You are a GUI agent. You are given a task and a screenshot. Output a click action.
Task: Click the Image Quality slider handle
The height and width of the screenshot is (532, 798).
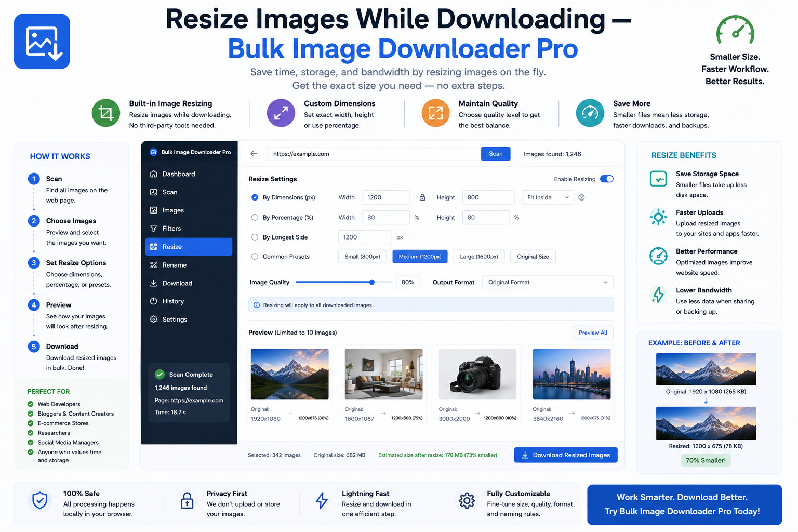pos(372,282)
